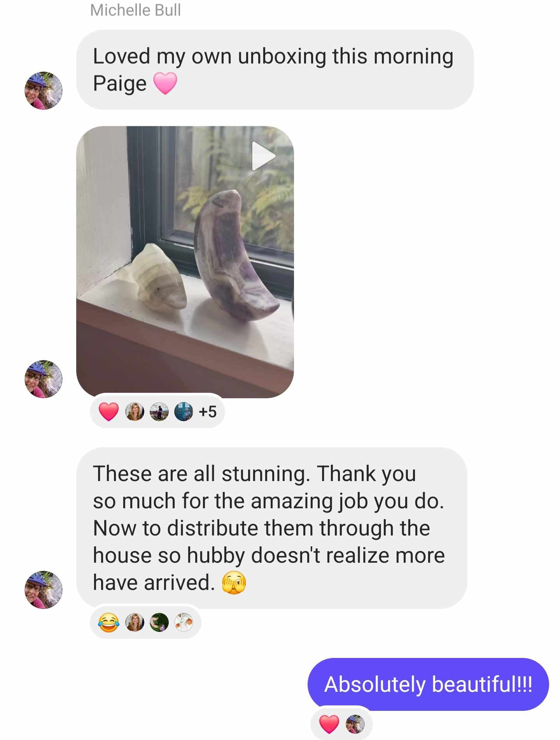The width and height of the screenshot is (560, 740).
Task: Tap Michelle's avatar in the final reaction
Action: [x=355, y=724]
